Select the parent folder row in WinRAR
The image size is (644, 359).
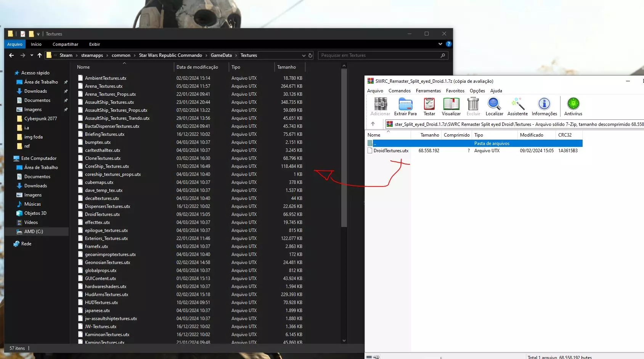pyautogui.click(x=474, y=143)
